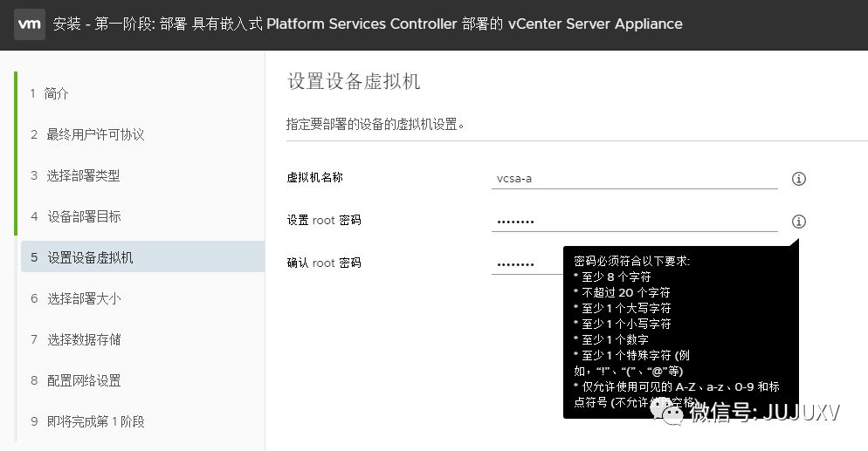The width and height of the screenshot is (868, 451).
Task: Click the 虚拟机名称 label
Action: 314,177
